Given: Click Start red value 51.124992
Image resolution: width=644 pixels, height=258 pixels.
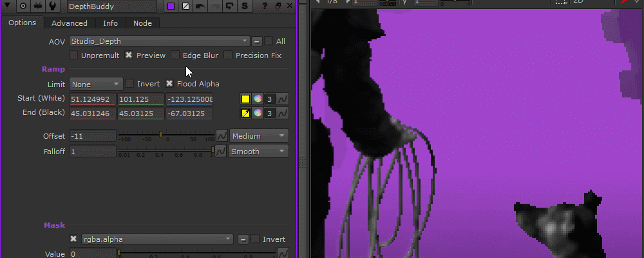Looking at the screenshot, I should tap(92, 99).
